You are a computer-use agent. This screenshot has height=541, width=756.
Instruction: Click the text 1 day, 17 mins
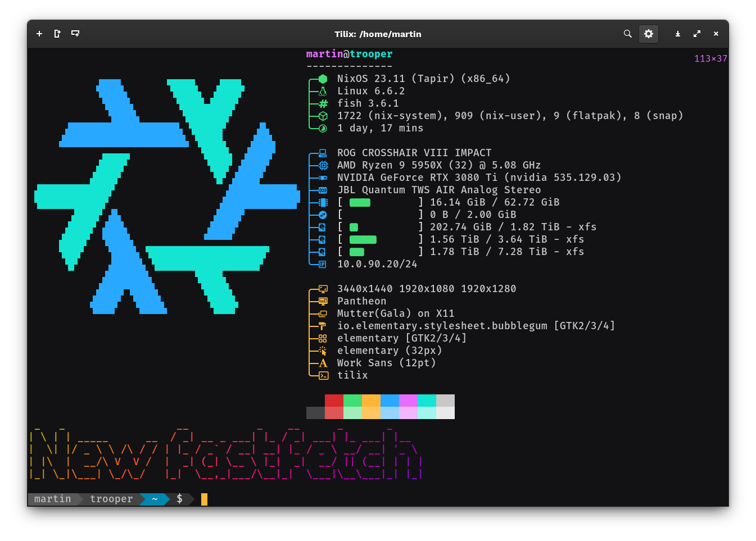point(380,128)
